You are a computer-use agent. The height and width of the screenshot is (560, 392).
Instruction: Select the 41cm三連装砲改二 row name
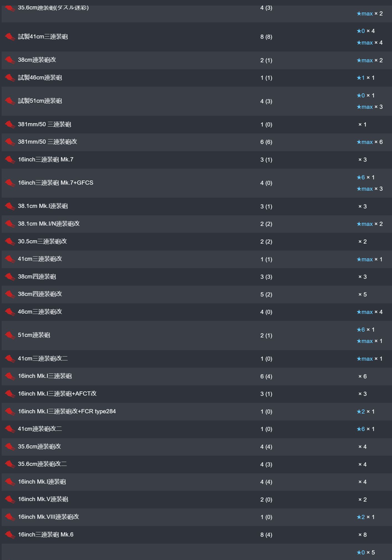[x=43, y=358]
